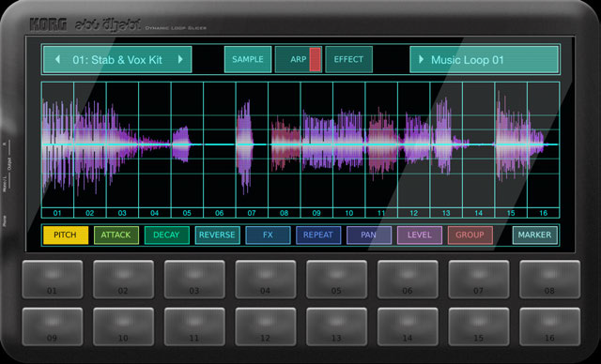Open the 01: Stab & Vox Kit selector
601x364 pixels.
[x=117, y=60]
